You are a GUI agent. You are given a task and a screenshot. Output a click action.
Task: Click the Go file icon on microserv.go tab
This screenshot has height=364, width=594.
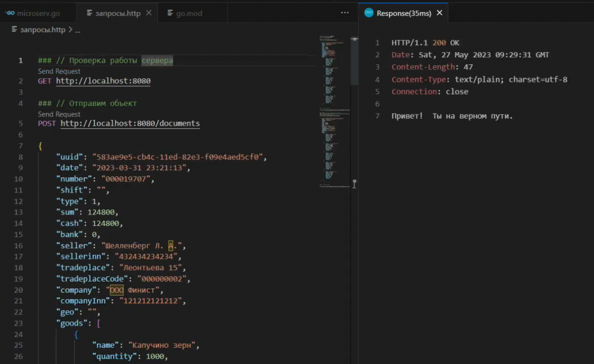(x=10, y=13)
